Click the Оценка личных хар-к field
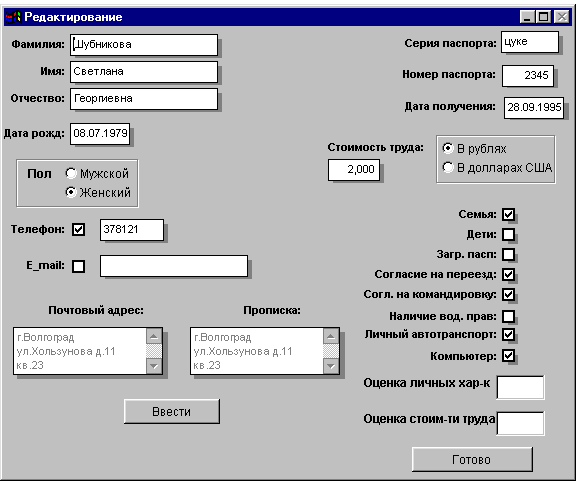The height and width of the screenshot is (484, 578). point(520,387)
